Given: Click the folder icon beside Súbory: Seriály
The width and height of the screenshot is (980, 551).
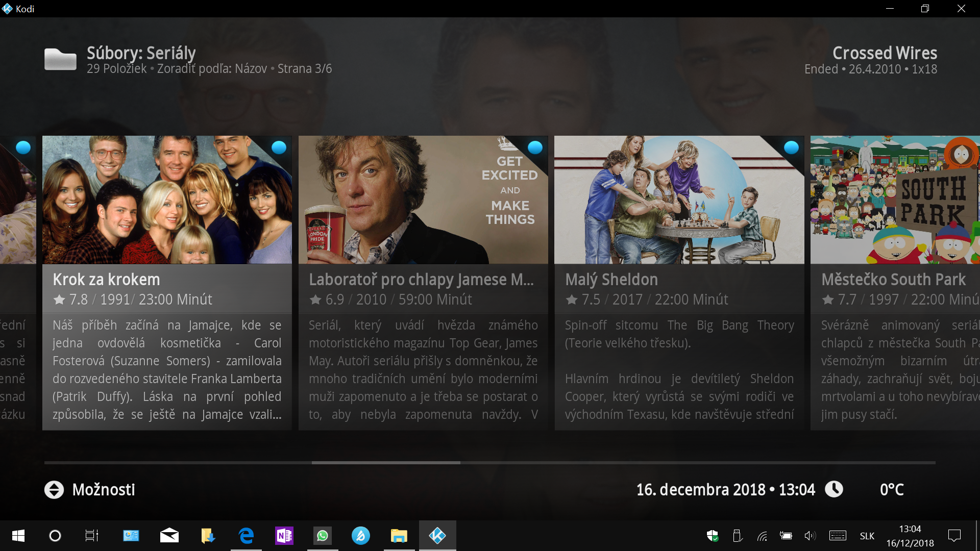Looking at the screenshot, I should (60, 60).
